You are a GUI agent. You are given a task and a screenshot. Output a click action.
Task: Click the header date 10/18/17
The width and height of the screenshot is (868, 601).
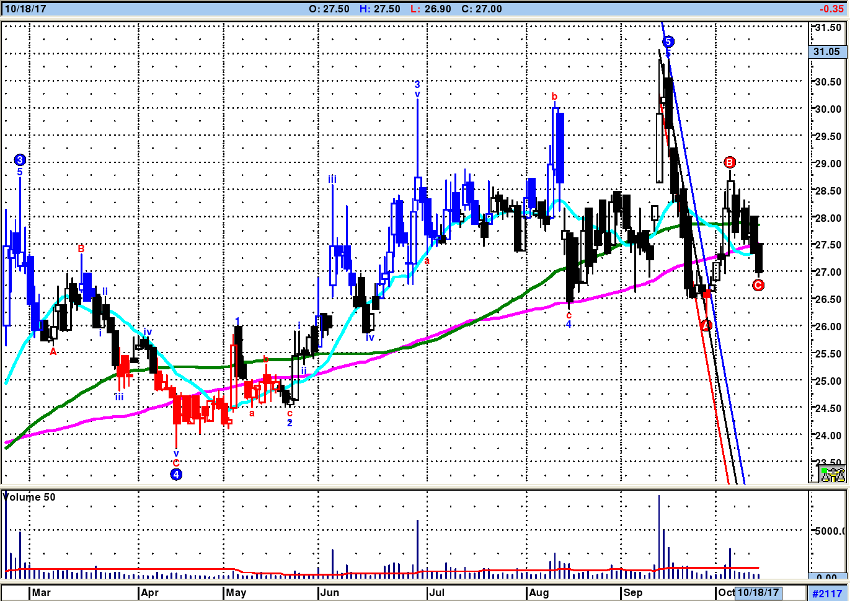25,9
